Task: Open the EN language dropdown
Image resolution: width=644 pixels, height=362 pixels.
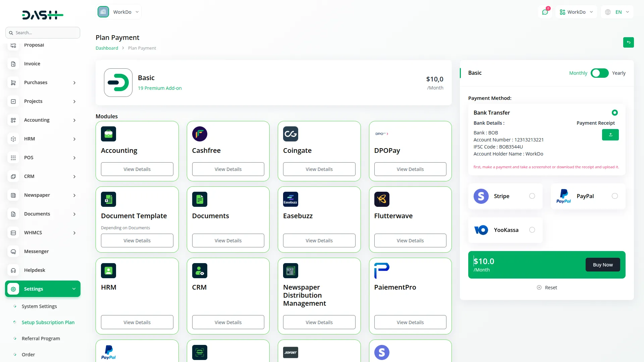Action: [618, 12]
